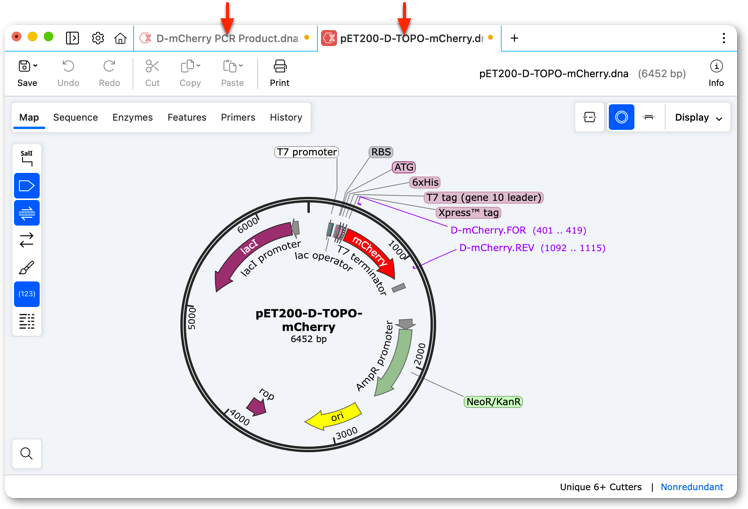This screenshot has height=509, width=748.
Task: Click the lacI promoter label
Action: 270,258
